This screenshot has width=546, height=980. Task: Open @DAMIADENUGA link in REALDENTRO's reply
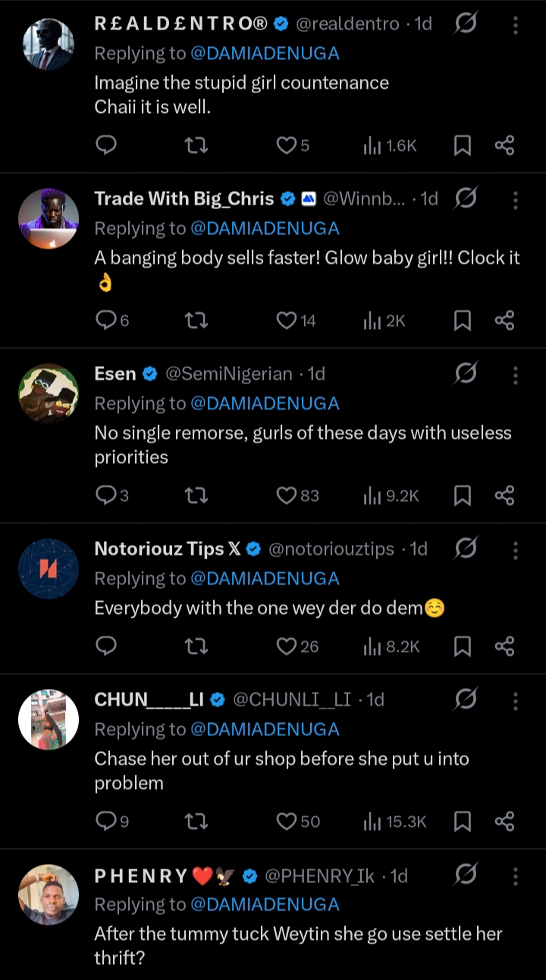coord(264,53)
